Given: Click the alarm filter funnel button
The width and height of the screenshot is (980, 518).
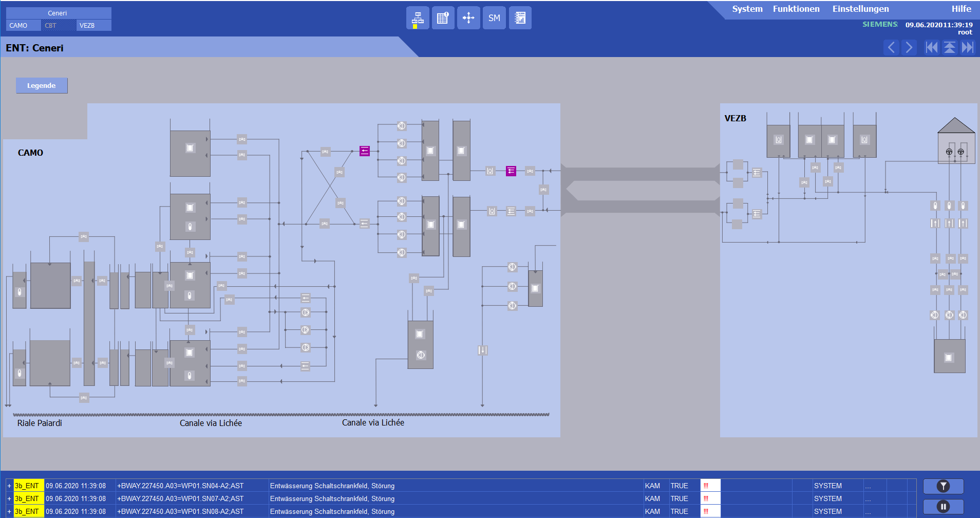Looking at the screenshot, I should tap(943, 486).
